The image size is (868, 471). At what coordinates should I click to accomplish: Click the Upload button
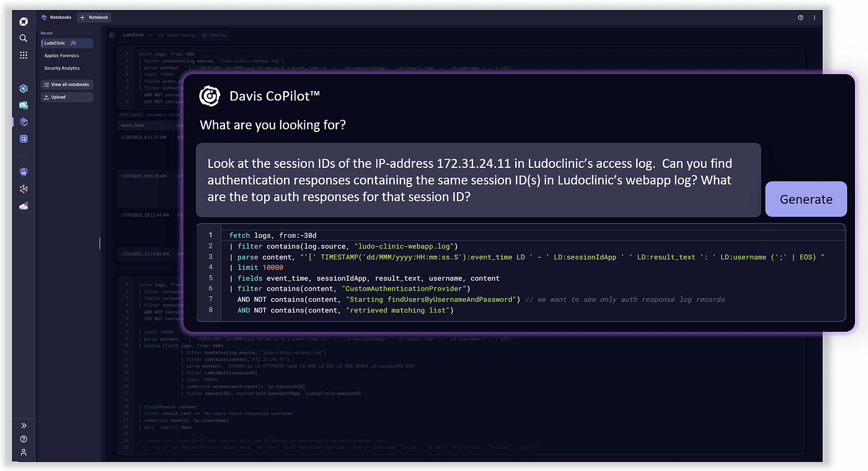pyautogui.click(x=67, y=97)
